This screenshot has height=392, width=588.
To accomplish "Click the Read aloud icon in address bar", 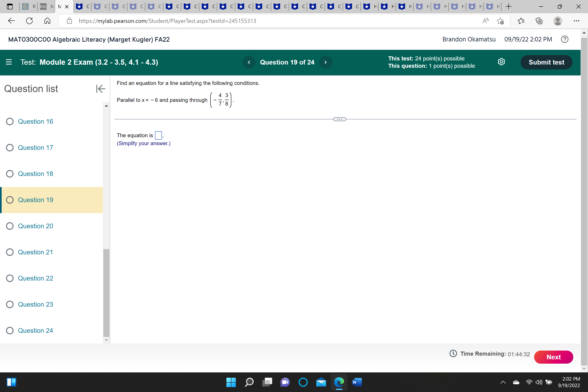I will click(x=485, y=21).
